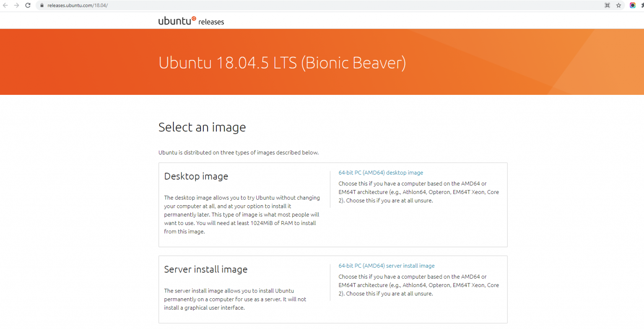Click the desktop image description paragraph

pos(241,214)
